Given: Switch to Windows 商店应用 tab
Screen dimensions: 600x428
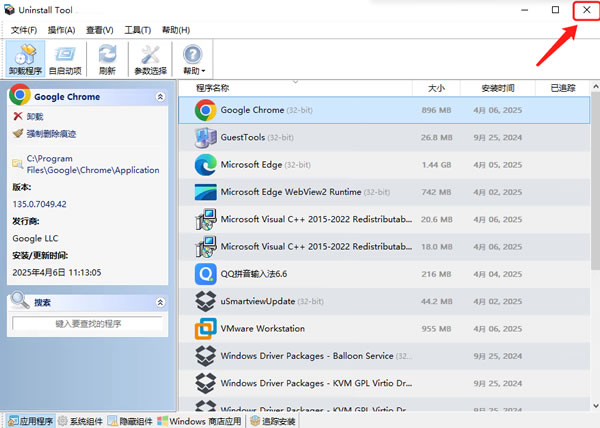Looking at the screenshot, I should [x=198, y=421].
